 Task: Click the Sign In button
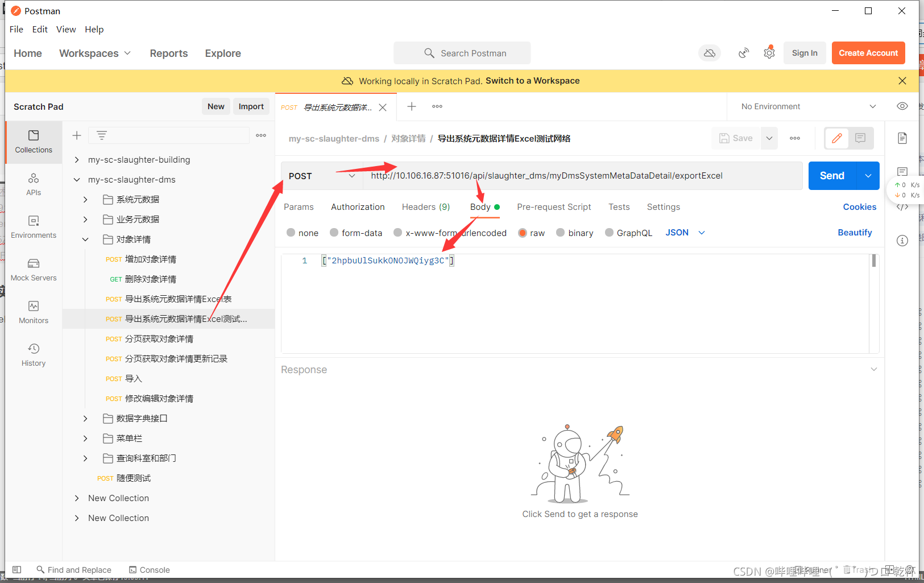tap(805, 53)
